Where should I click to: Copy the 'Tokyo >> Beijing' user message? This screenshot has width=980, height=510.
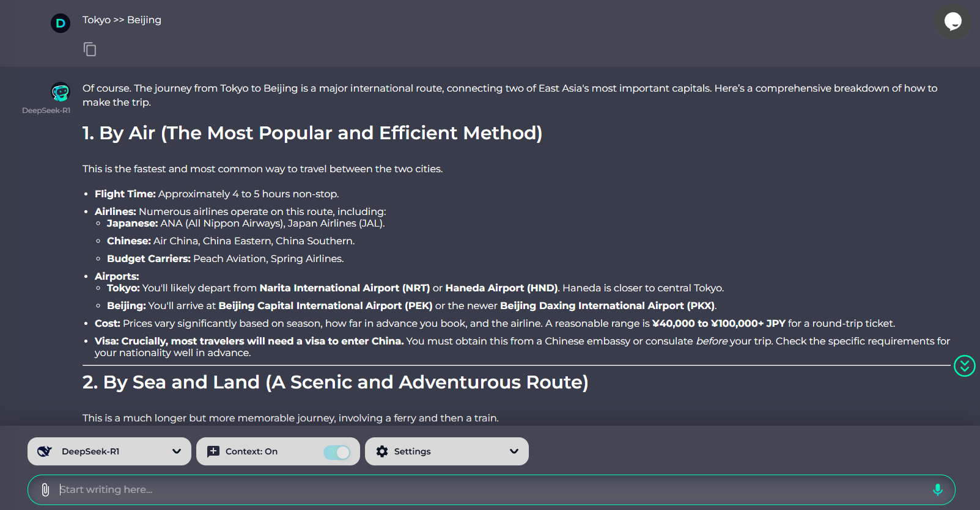click(90, 49)
